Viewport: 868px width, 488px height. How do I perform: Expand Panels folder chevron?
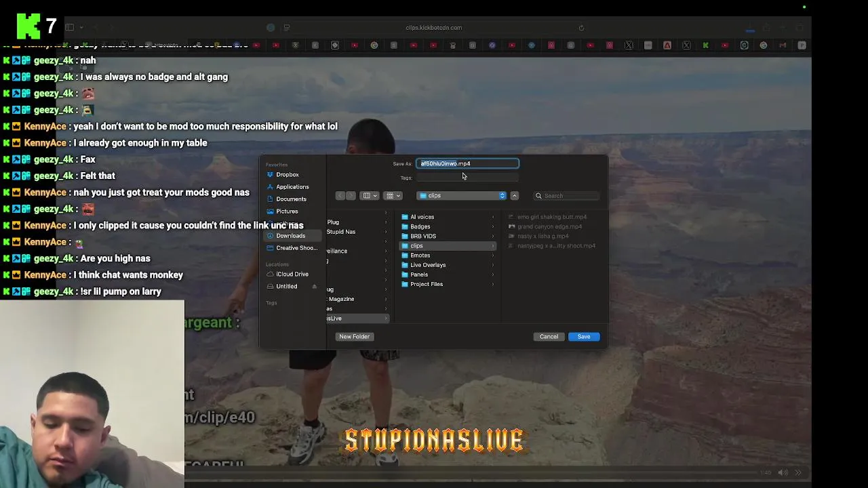coord(493,274)
